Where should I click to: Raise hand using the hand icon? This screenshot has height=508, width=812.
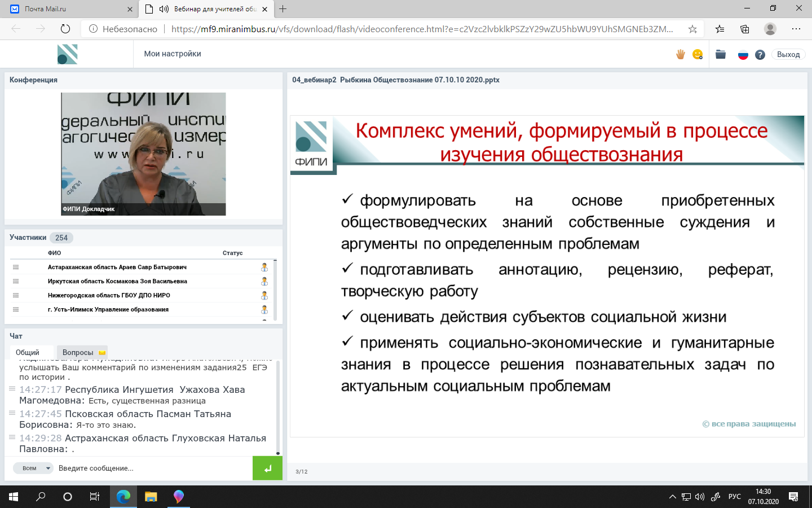(x=681, y=54)
